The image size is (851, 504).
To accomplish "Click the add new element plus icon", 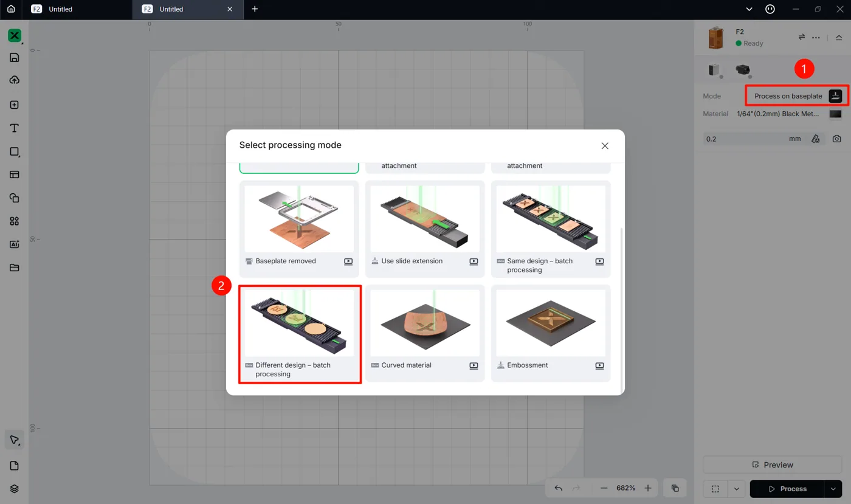I will (15, 105).
